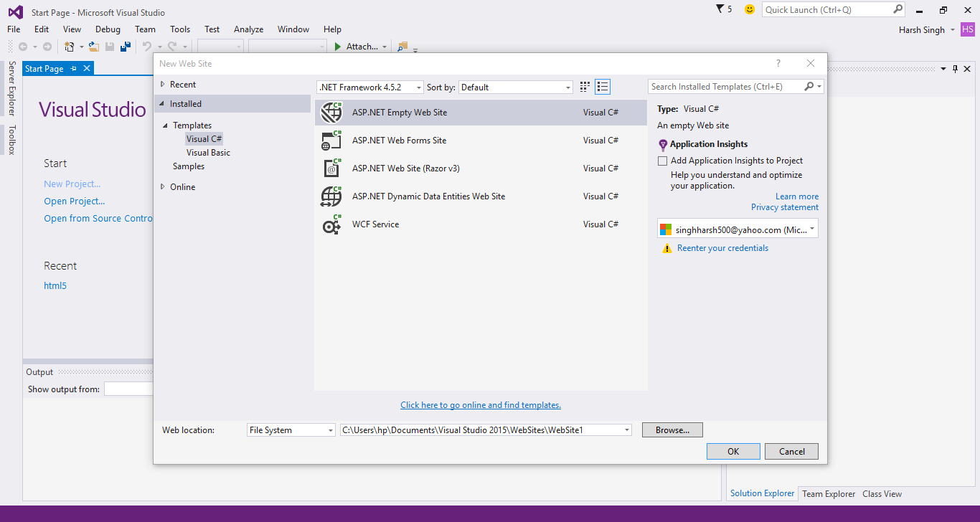Select Samples in the template tree

point(189,166)
